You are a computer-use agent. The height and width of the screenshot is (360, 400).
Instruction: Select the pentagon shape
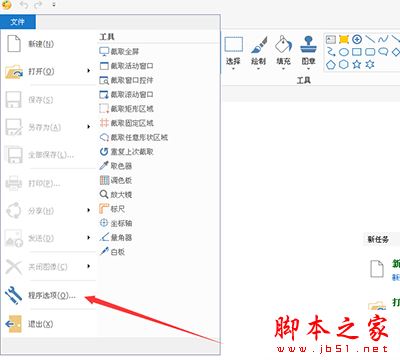click(x=331, y=64)
